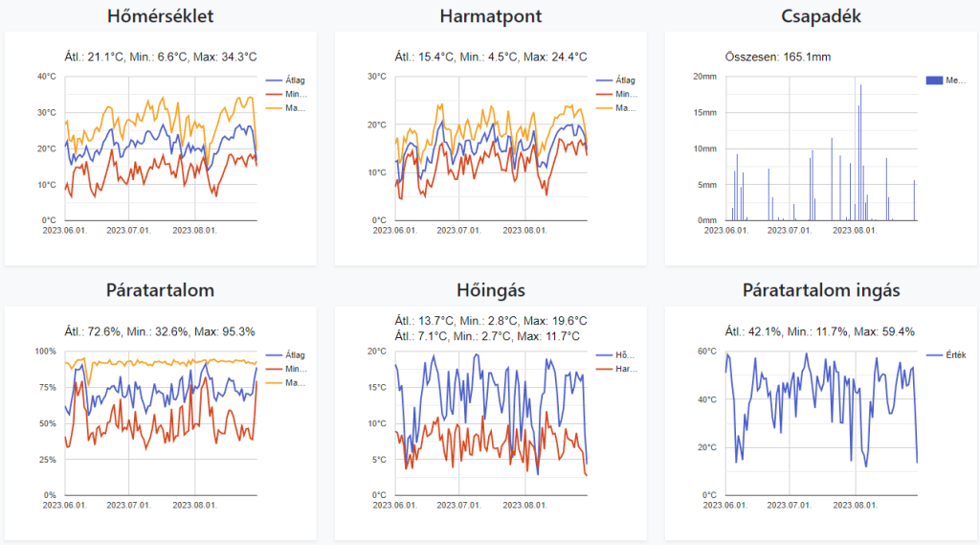980x545 pixels.
Task: Click the Páratartalom ingás heading
Action: (x=820, y=290)
